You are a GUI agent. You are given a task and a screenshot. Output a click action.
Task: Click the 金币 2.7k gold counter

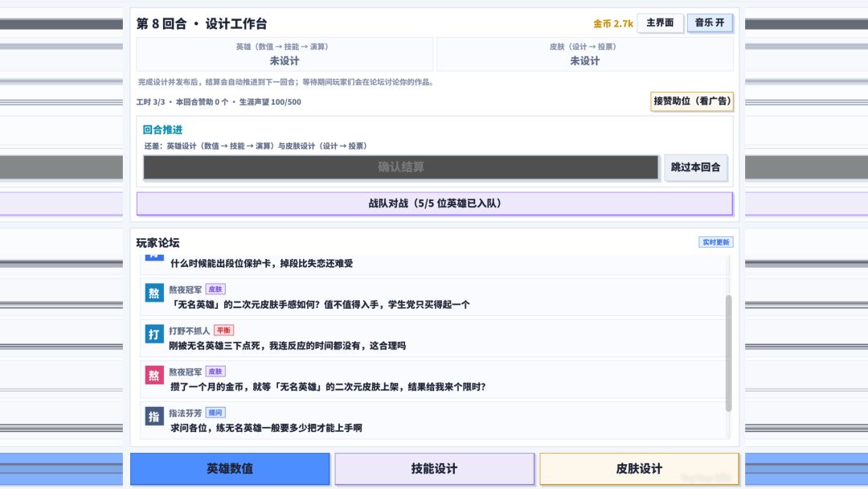coord(612,24)
